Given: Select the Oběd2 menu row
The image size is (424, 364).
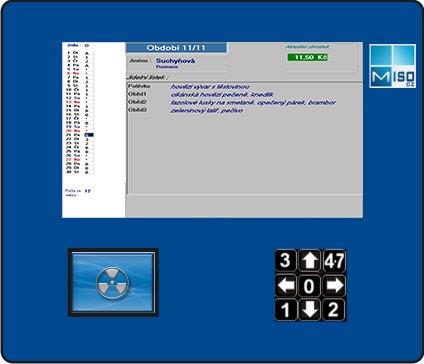Looking at the screenshot, I should click(x=245, y=102).
